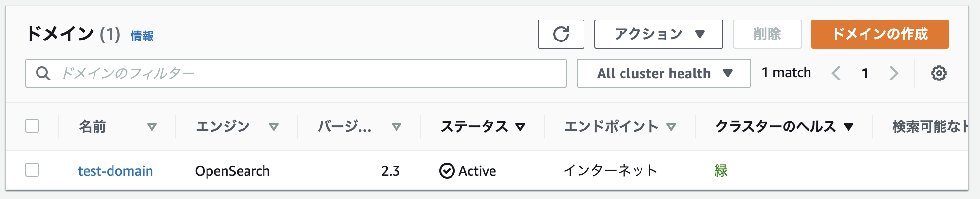The height and width of the screenshot is (199, 980).
Task: Sort by エンドポイント column arrow
Action: [671, 127]
